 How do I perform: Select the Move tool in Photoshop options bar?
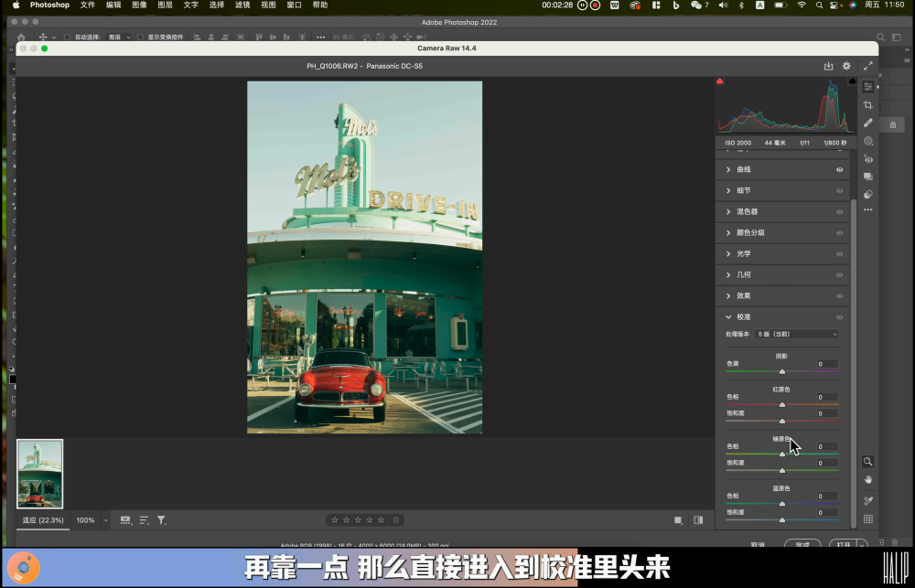43,37
